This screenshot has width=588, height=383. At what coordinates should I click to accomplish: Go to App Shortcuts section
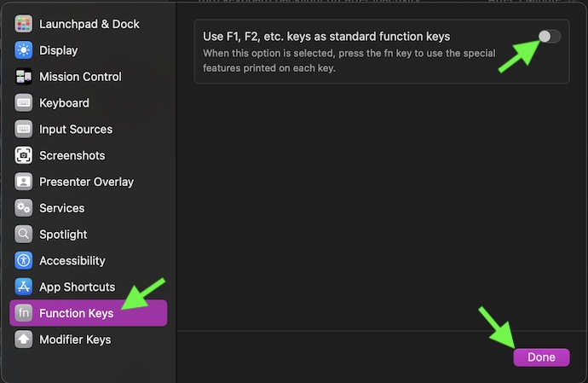tap(78, 287)
